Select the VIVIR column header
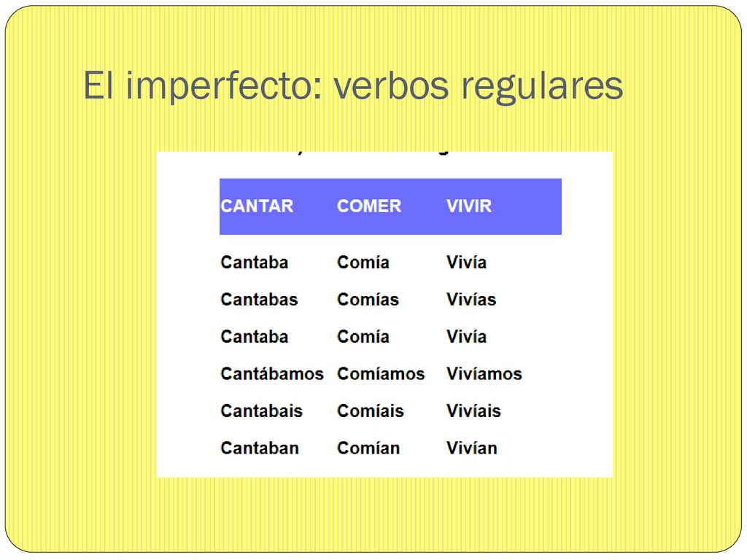 [469, 206]
